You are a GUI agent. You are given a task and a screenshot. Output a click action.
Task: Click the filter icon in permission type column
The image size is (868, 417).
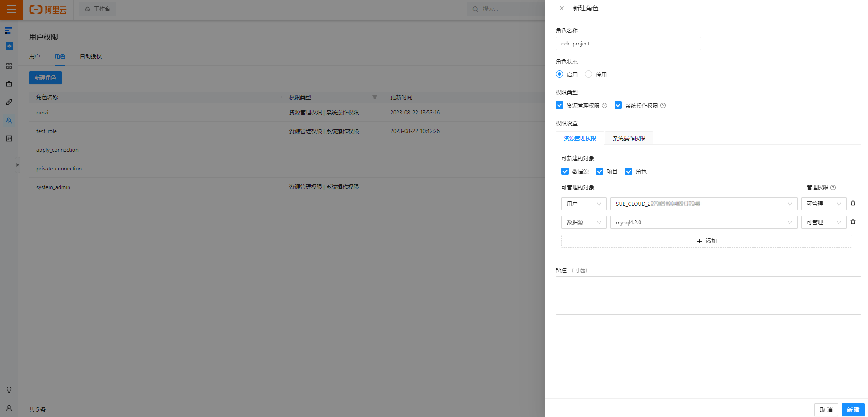(375, 97)
